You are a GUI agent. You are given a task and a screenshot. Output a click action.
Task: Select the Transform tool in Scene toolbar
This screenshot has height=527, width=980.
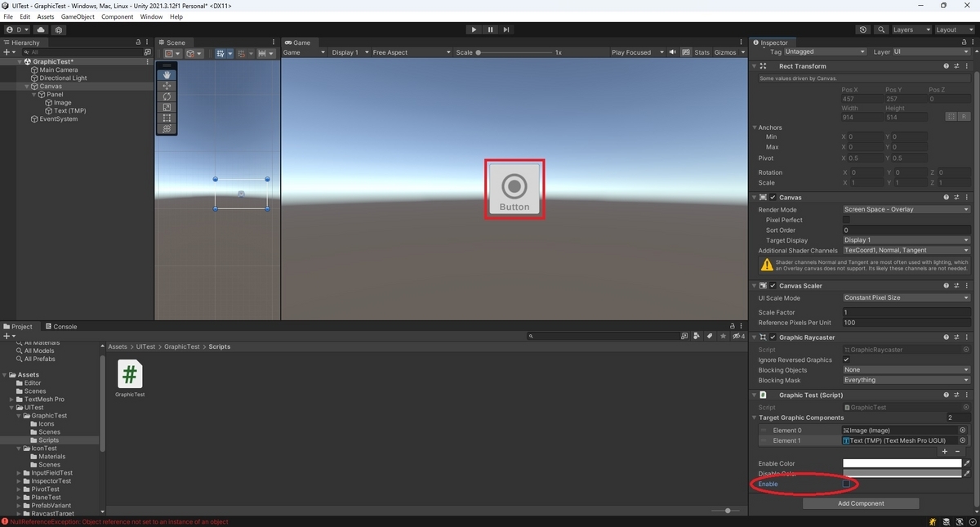click(x=167, y=128)
